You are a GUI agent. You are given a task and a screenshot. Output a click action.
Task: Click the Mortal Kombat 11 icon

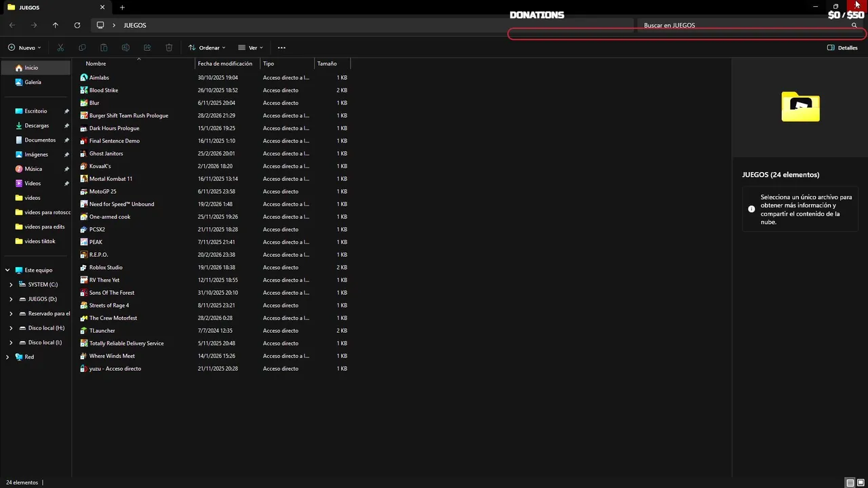pos(84,179)
